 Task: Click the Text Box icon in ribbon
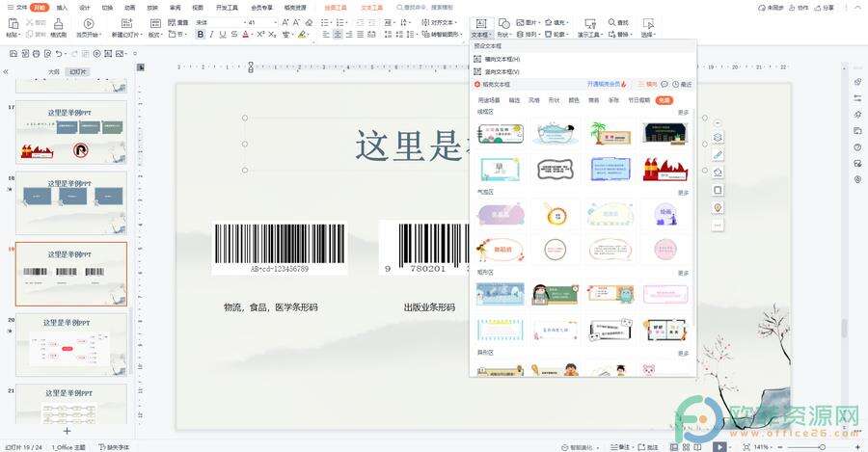click(x=480, y=23)
